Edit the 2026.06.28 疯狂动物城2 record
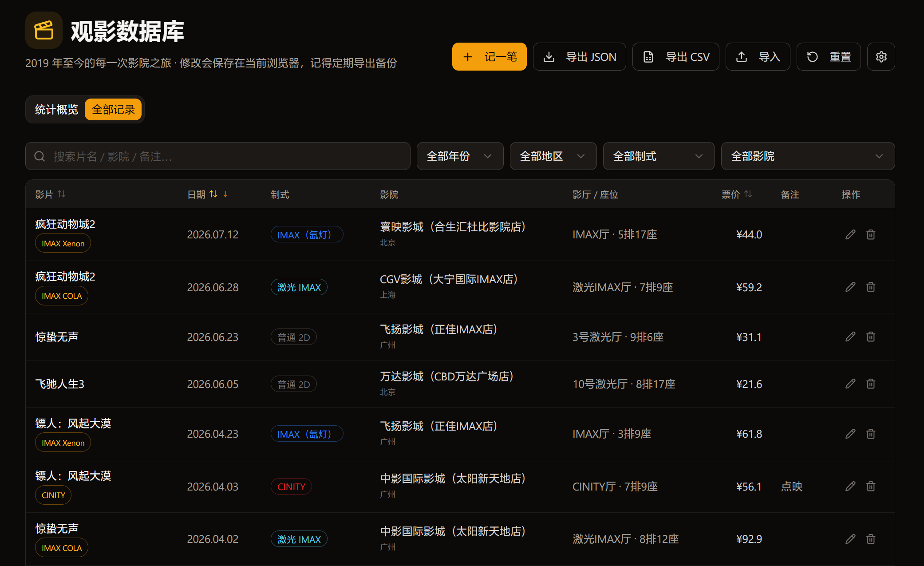 pos(850,287)
